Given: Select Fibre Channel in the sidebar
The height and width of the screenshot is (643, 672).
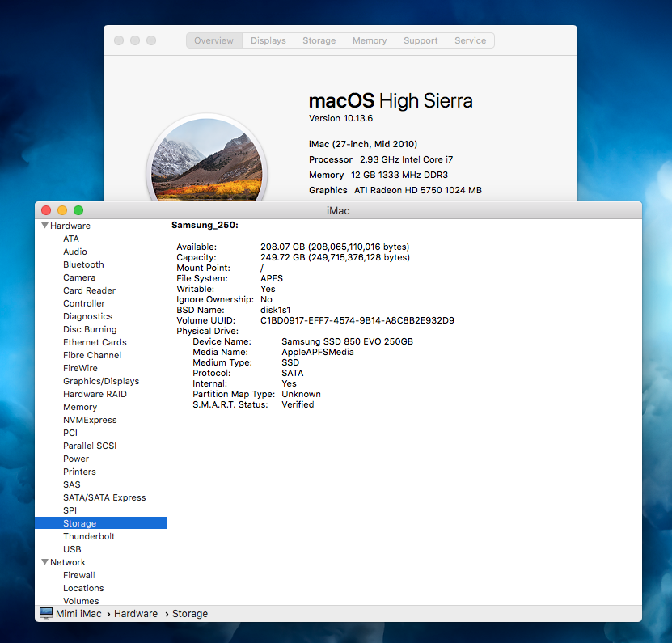Looking at the screenshot, I should pyautogui.click(x=92, y=355).
